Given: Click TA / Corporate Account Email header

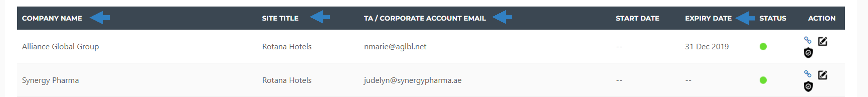Looking at the screenshot, I should click(425, 18).
